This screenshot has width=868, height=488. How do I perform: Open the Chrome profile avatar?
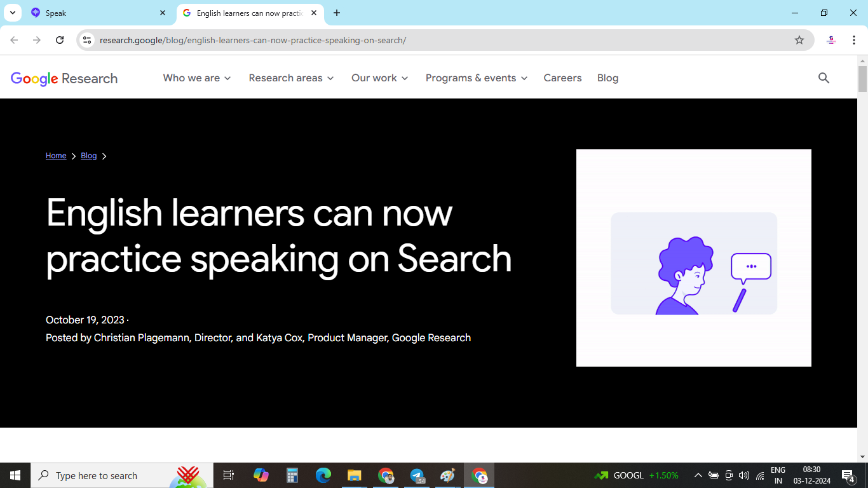click(x=831, y=40)
